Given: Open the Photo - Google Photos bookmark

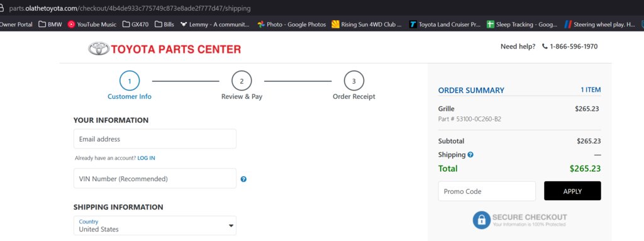Looking at the screenshot, I should pos(292,25).
